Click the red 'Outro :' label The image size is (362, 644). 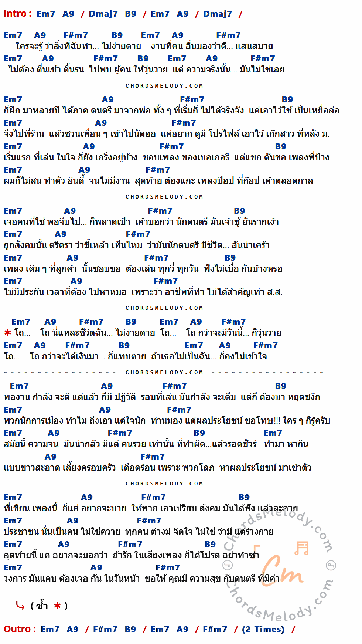point(20,629)
